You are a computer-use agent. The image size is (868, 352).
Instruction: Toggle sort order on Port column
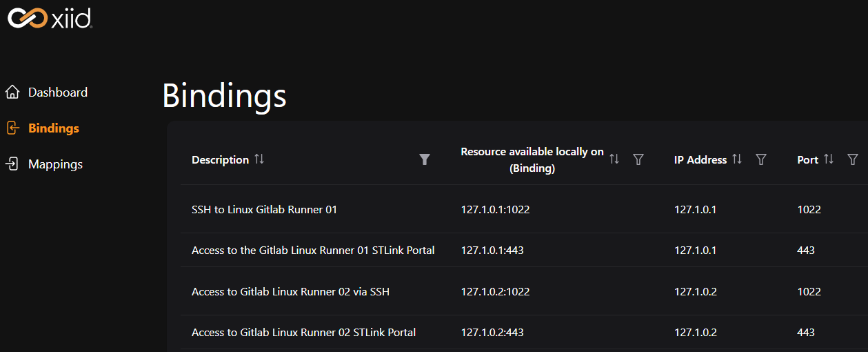click(829, 159)
